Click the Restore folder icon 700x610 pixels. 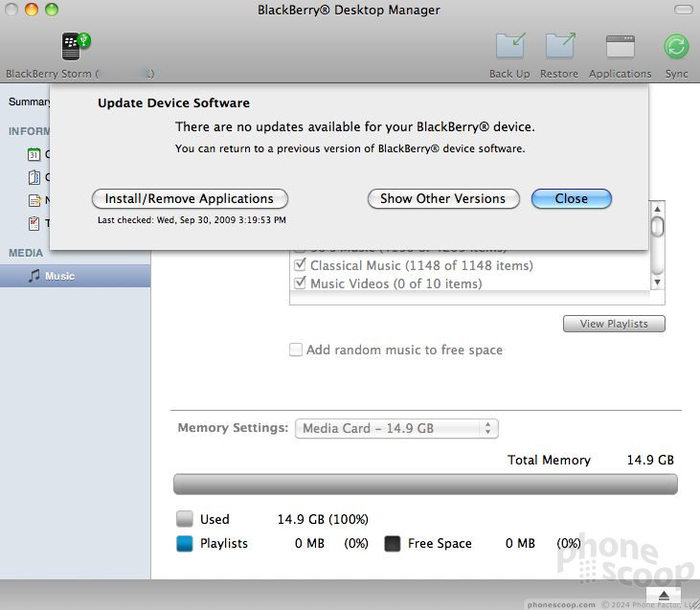click(x=560, y=46)
